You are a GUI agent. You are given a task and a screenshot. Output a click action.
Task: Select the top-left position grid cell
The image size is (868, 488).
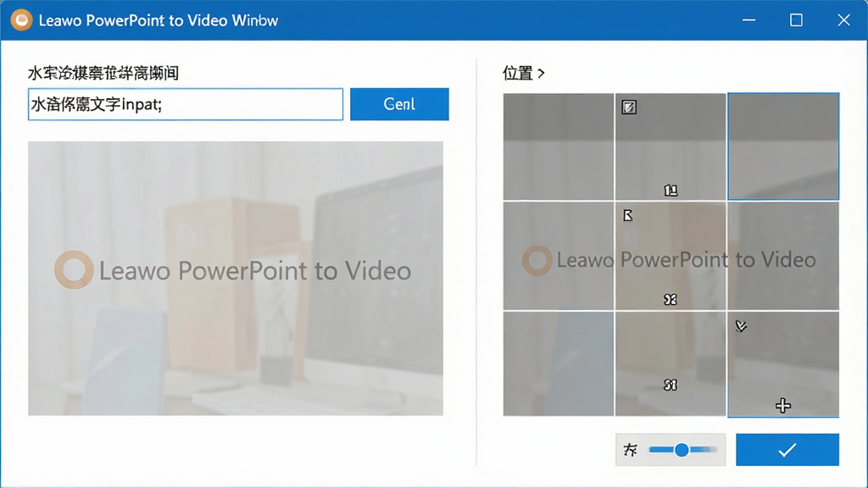(x=558, y=147)
